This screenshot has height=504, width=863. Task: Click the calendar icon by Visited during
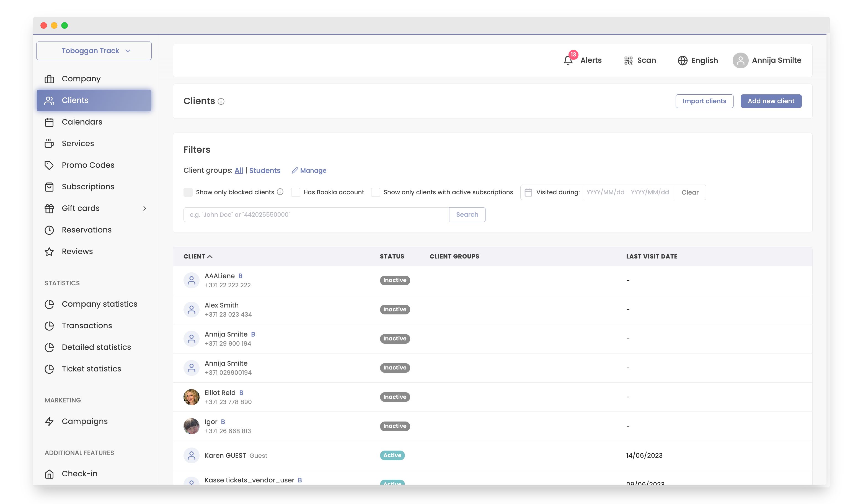click(x=528, y=192)
